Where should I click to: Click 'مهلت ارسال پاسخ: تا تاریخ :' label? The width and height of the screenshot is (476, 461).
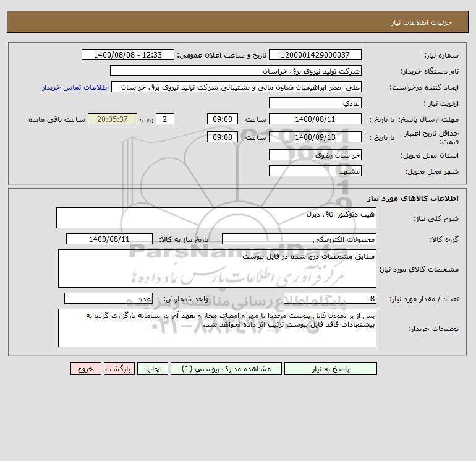(x=414, y=119)
